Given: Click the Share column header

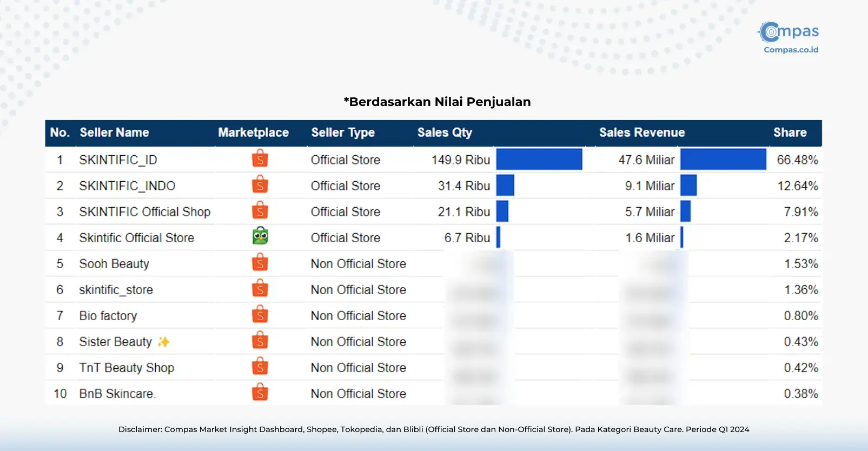Looking at the screenshot, I should coord(790,132).
